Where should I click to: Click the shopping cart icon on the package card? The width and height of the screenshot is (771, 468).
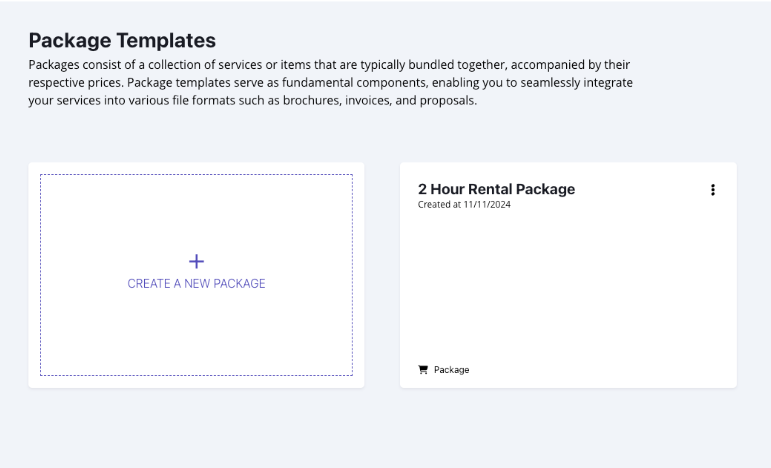pyautogui.click(x=423, y=370)
